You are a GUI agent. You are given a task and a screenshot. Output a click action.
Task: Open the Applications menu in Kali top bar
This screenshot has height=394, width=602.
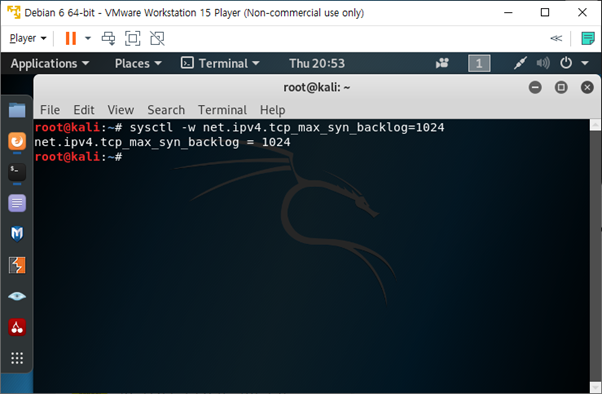(x=50, y=63)
